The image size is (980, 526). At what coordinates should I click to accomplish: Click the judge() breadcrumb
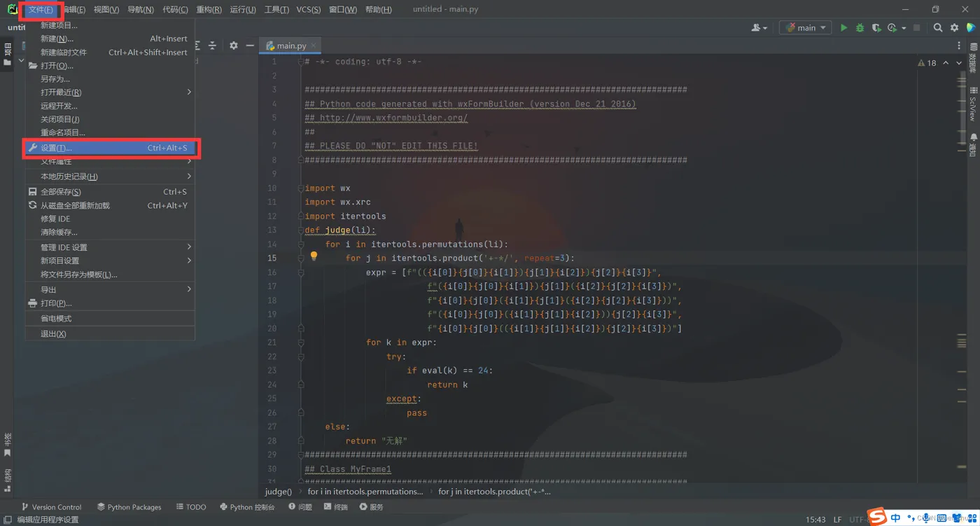tap(279, 492)
